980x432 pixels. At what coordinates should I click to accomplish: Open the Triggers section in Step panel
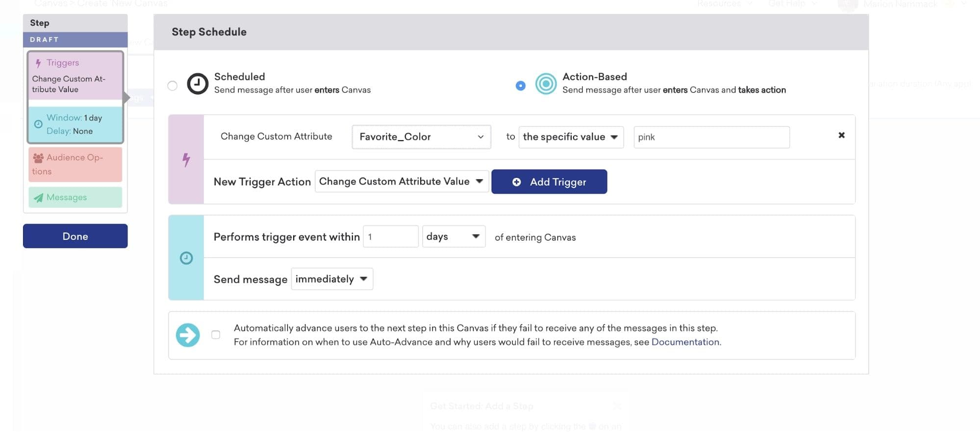(x=75, y=76)
